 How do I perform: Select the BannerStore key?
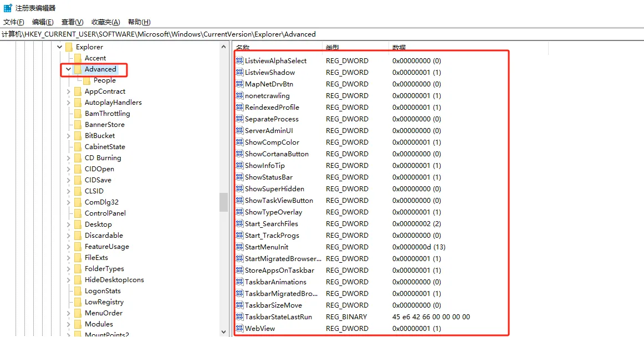pos(105,125)
